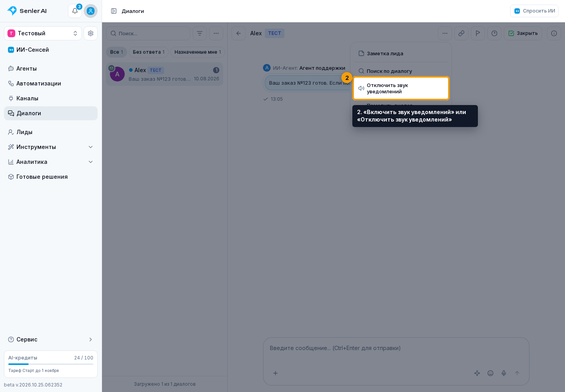Switch to the Без ответа tab
This screenshot has height=392, width=565.
point(149,52)
